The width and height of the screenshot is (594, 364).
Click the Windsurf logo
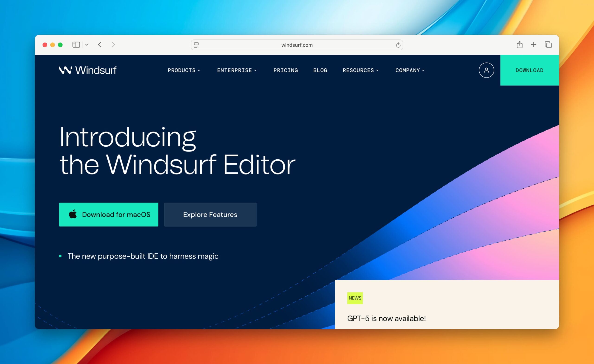coord(87,70)
